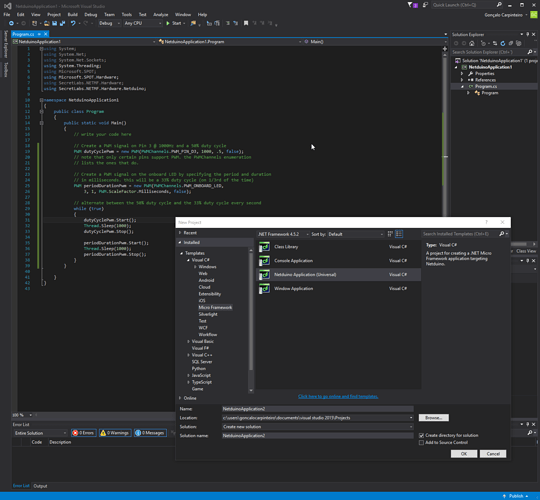Click the search icon in template search box

click(502, 234)
